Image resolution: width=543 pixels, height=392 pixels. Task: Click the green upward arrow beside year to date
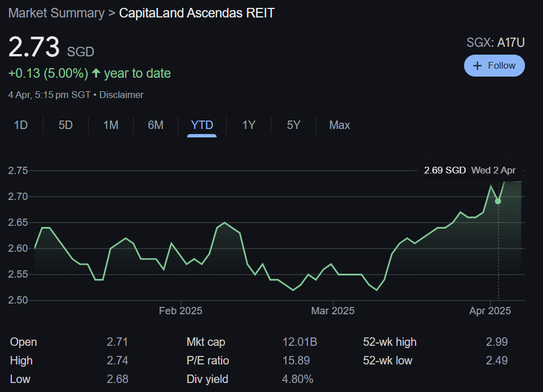pyautogui.click(x=96, y=73)
